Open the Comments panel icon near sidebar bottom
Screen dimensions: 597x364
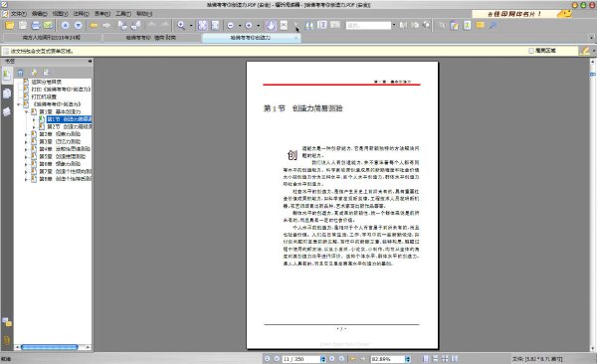point(7,322)
